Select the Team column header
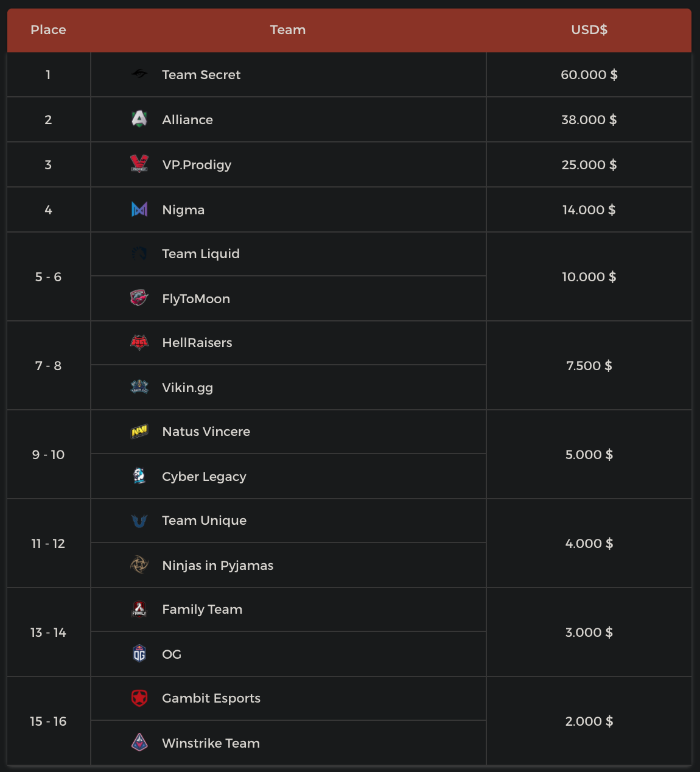 click(288, 30)
